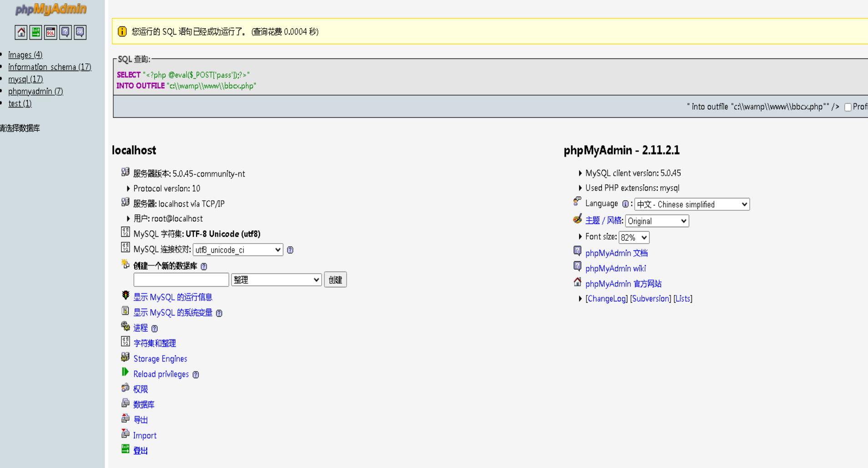Click the phpMyAdmin logo
The height and width of the screenshot is (468, 868).
[x=50, y=9]
